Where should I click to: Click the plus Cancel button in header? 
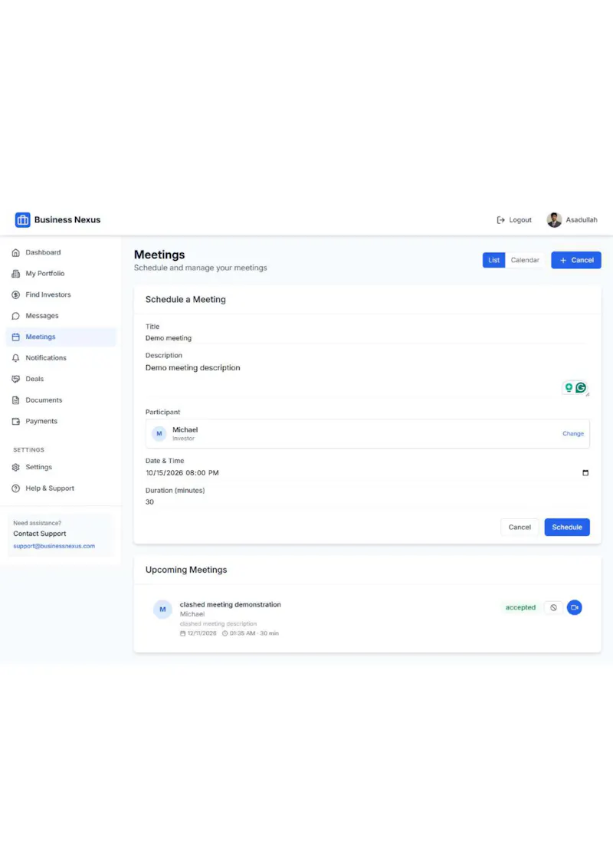click(x=576, y=260)
